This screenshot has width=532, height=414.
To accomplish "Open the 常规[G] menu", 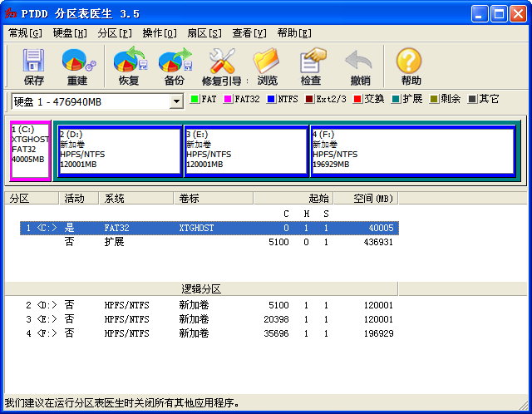I will 25,33.
